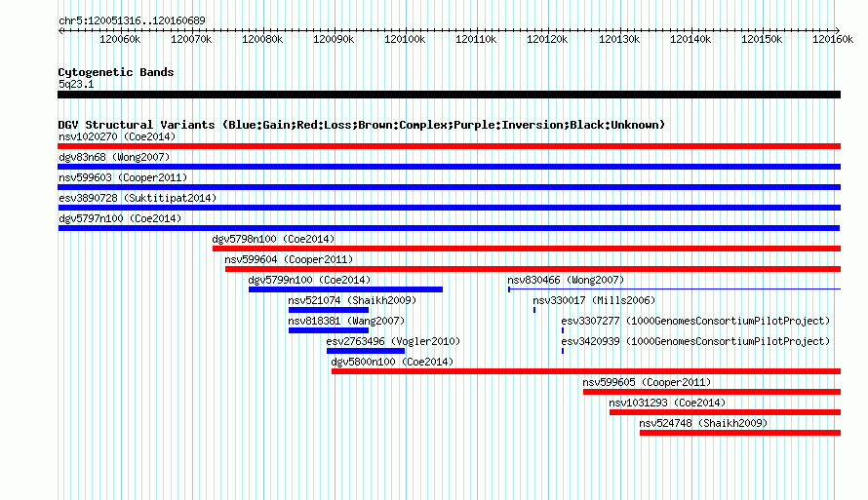
Task: Open dgv5800n100 (Coe2014) variant label
Action: point(392,362)
